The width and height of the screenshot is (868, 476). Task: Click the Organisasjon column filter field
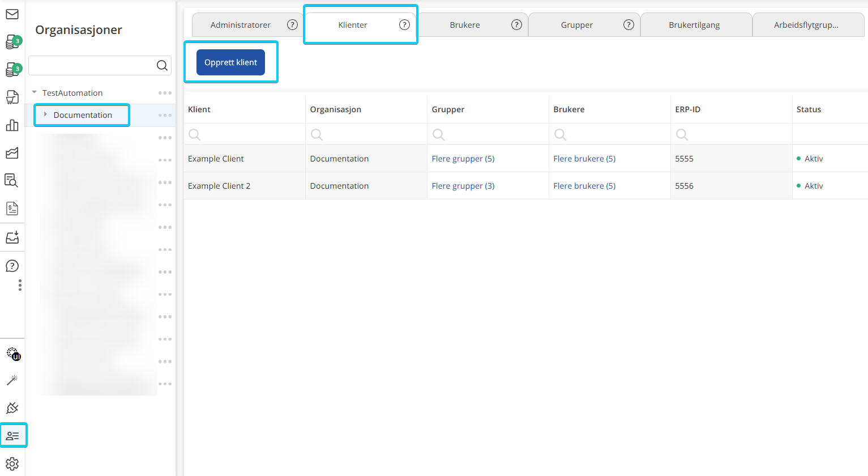[366, 134]
